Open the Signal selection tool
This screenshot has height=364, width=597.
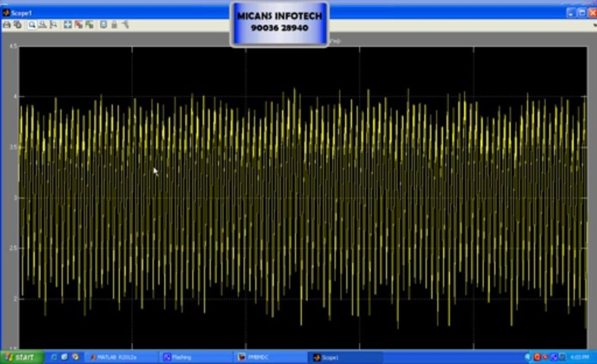coord(125,25)
